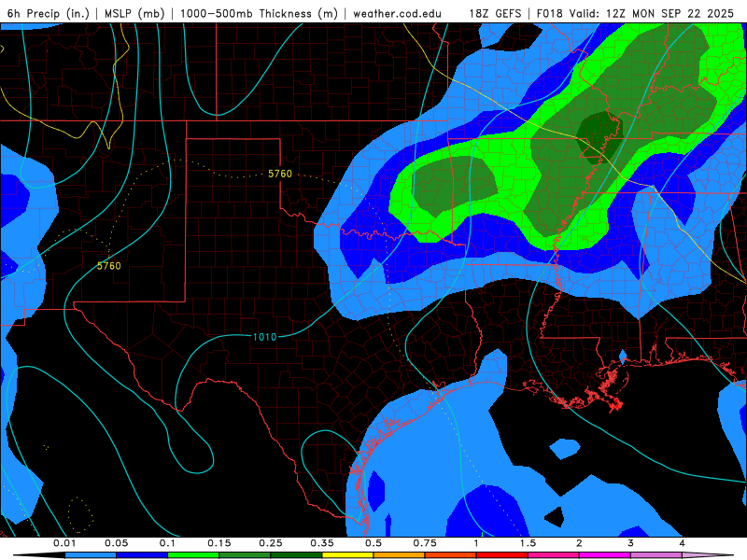Click the 0.05 legend value

[116, 543]
